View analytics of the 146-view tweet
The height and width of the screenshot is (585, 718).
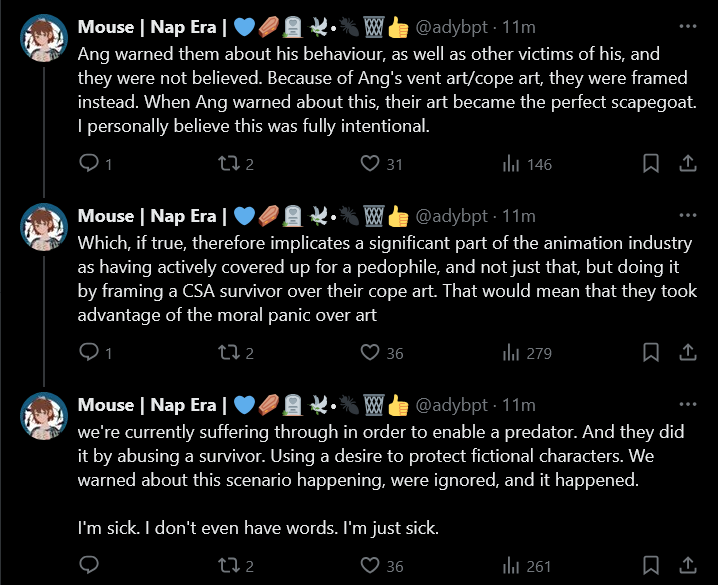point(527,164)
